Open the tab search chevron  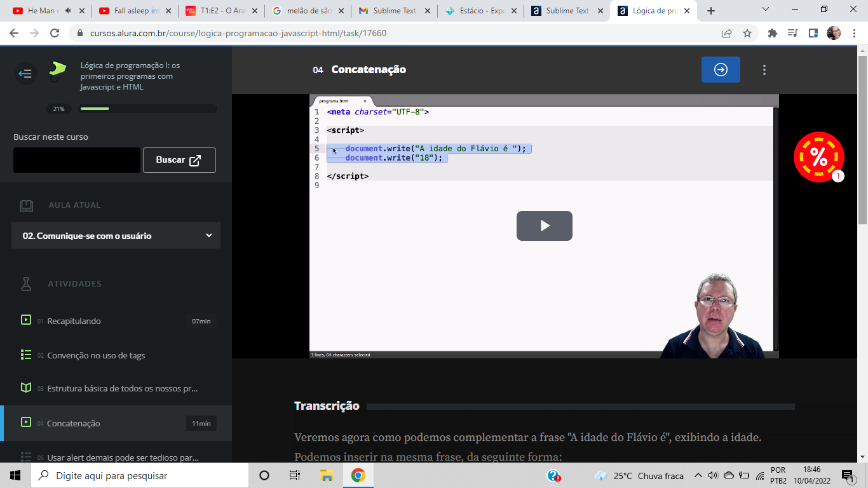(766, 10)
